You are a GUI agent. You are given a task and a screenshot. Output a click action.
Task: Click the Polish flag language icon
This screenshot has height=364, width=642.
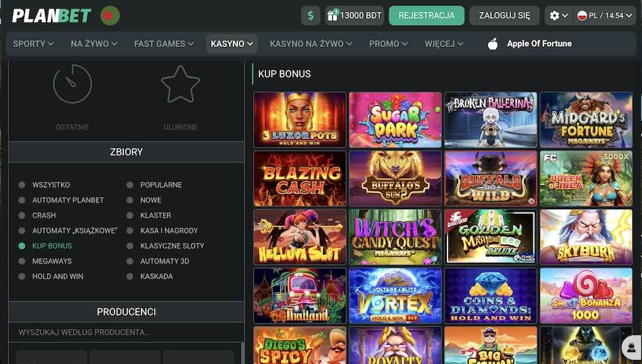(582, 16)
